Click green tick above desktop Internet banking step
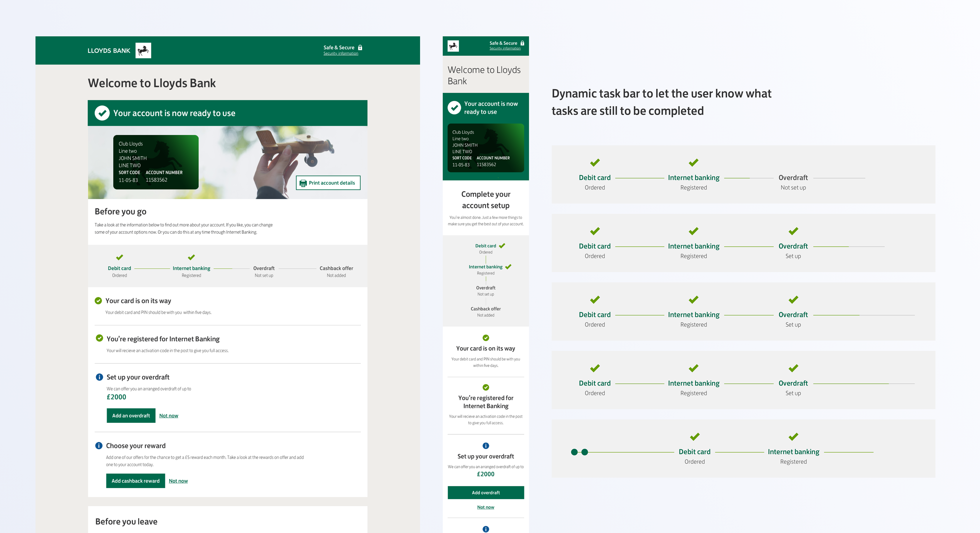 click(191, 257)
